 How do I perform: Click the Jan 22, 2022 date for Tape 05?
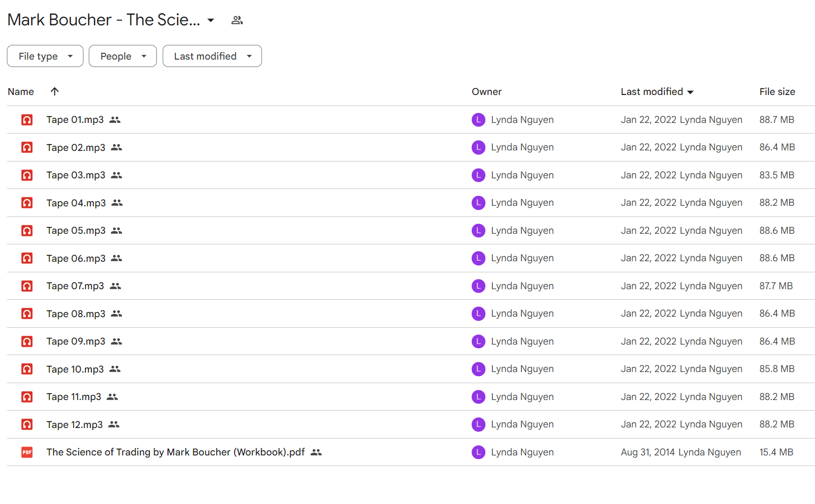click(x=649, y=231)
